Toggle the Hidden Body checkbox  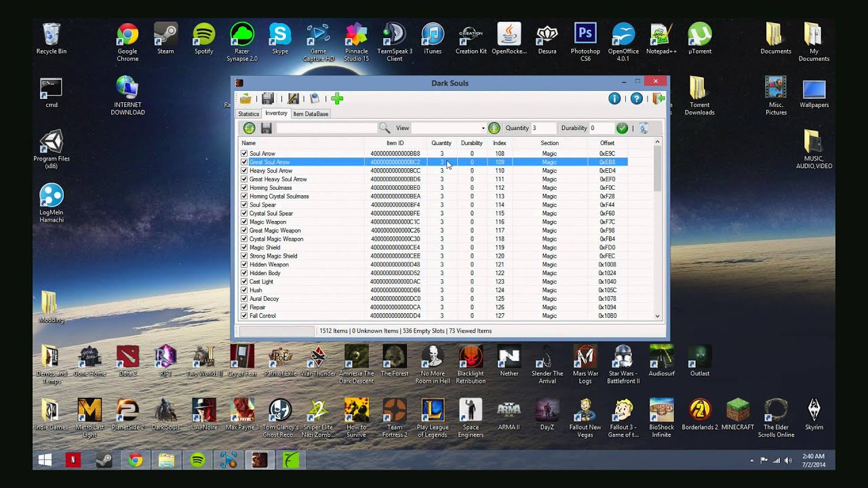pyautogui.click(x=244, y=273)
